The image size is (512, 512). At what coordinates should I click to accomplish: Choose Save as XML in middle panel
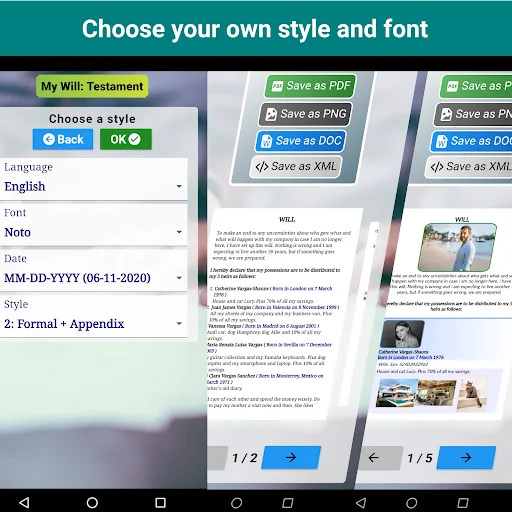[x=296, y=166]
